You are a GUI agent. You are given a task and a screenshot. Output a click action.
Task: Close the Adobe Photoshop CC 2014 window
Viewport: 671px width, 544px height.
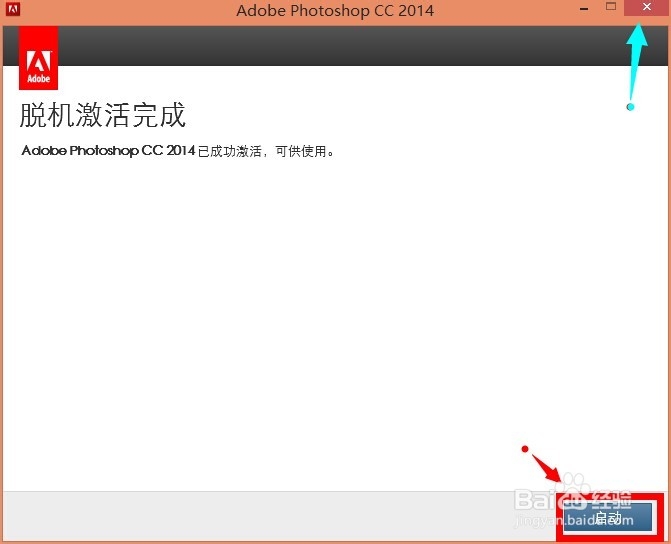[647, 7]
